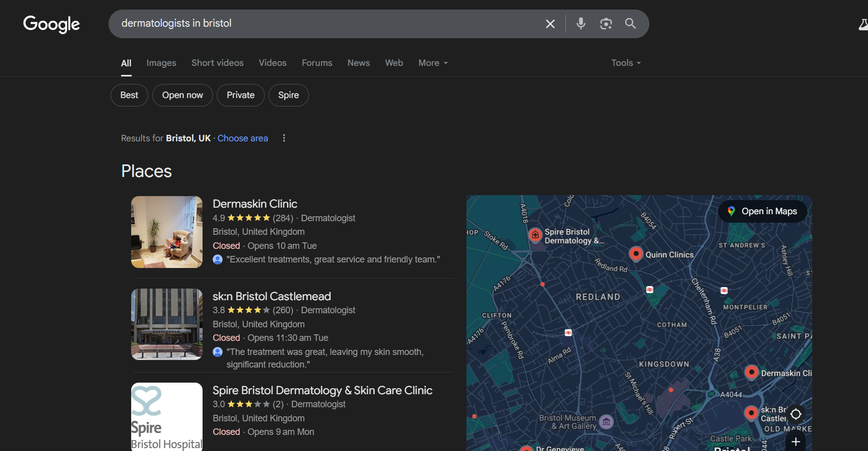Image resolution: width=868 pixels, height=451 pixels.
Task: Click the Quinn Clinics map pin
Action: (x=636, y=254)
